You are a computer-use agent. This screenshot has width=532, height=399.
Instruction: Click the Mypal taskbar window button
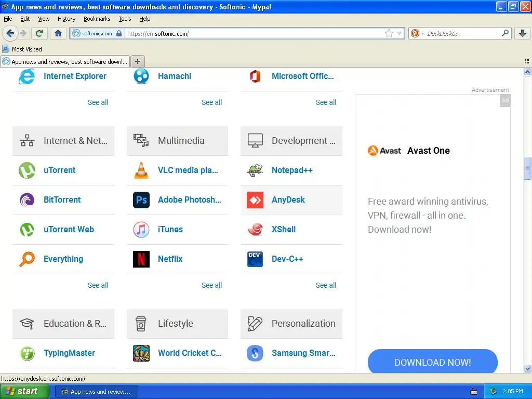(96, 392)
